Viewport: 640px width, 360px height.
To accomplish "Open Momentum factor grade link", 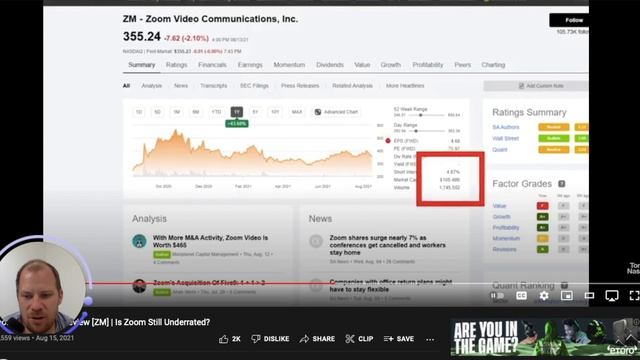I will click(x=506, y=238).
